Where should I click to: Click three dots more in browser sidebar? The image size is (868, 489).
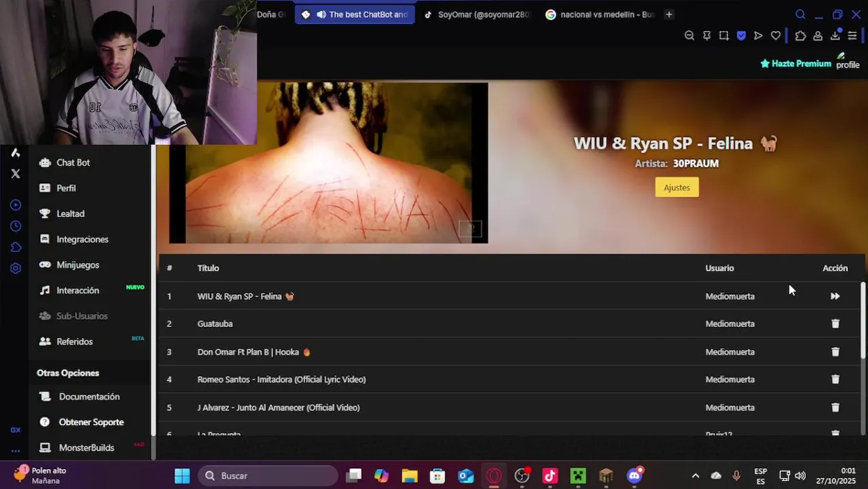pos(16,451)
